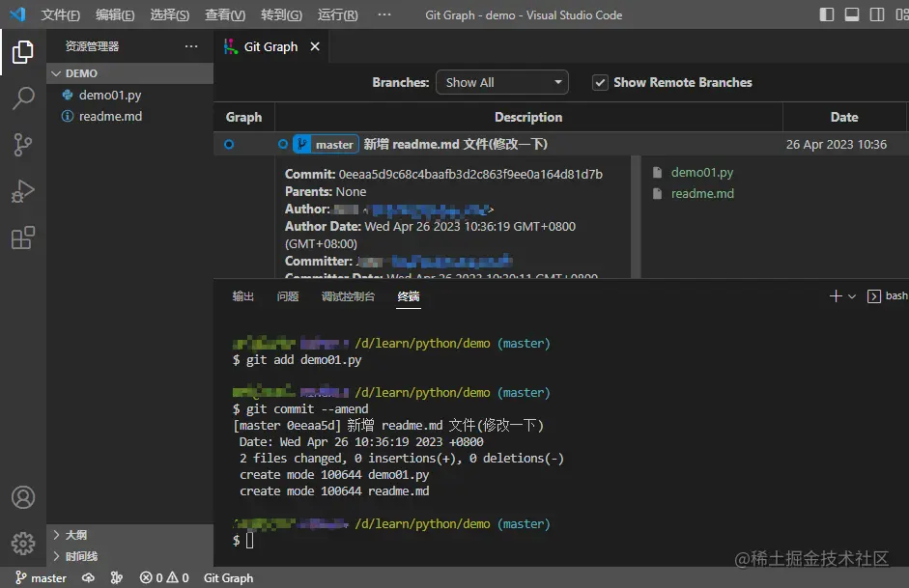Open the Manage gear icon
The width and height of the screenshot is (909, 588).
click(x=23, y=543)
